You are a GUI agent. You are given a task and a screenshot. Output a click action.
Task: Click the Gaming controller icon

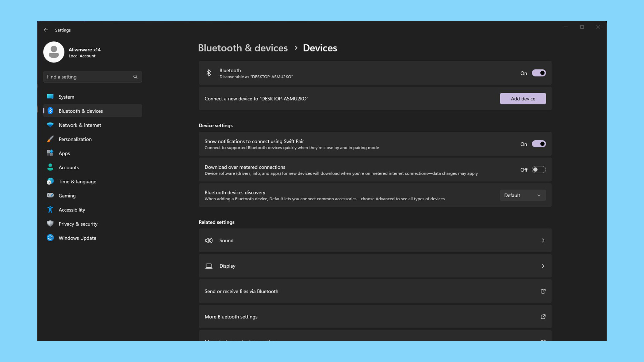click(x=50, y=195)
